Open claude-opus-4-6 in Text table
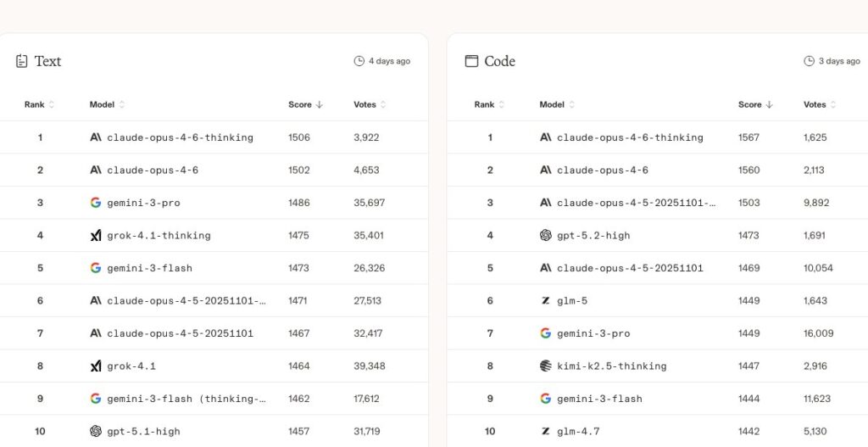 click(x=153, y=170)
